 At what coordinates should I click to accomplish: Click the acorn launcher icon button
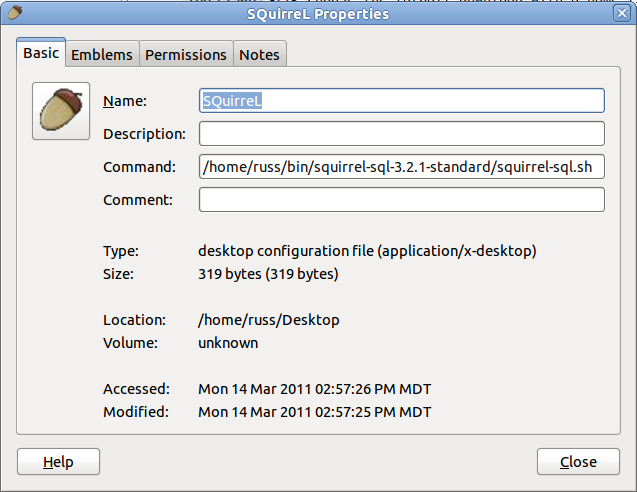(x=61, y=111)
